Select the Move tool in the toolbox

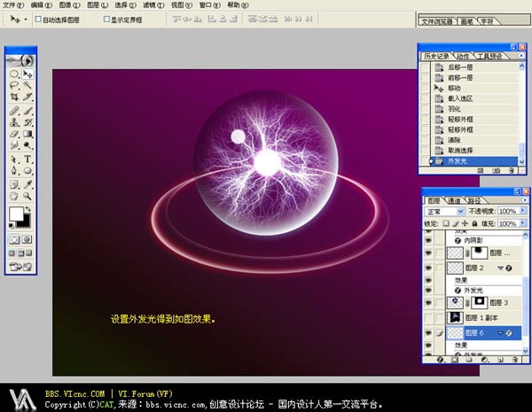[27, 74]
